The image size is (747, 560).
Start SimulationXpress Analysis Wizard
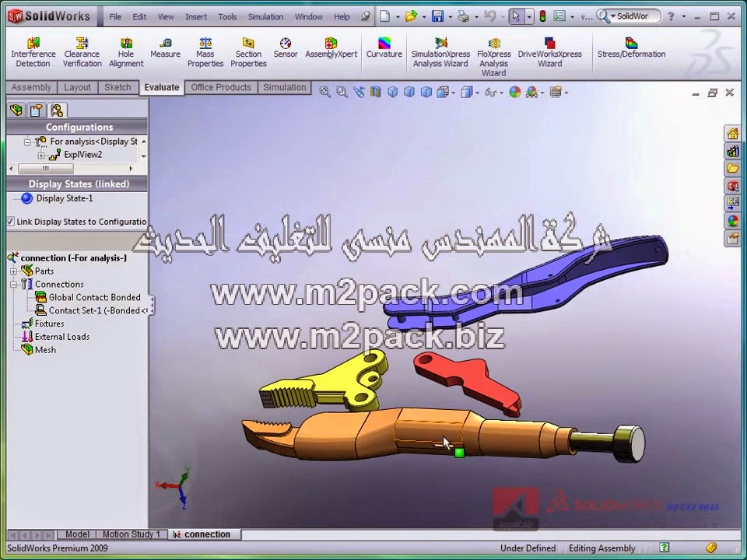pos(440,52)
